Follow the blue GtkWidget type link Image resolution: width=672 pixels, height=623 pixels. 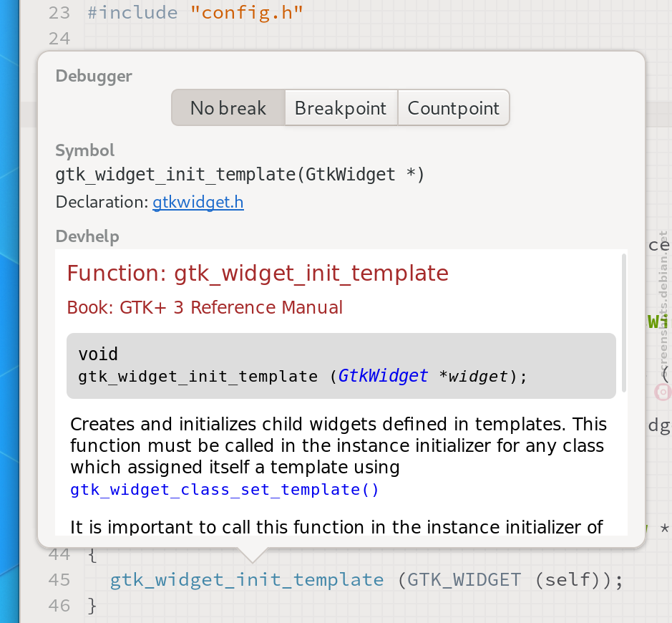click(383, 376)
